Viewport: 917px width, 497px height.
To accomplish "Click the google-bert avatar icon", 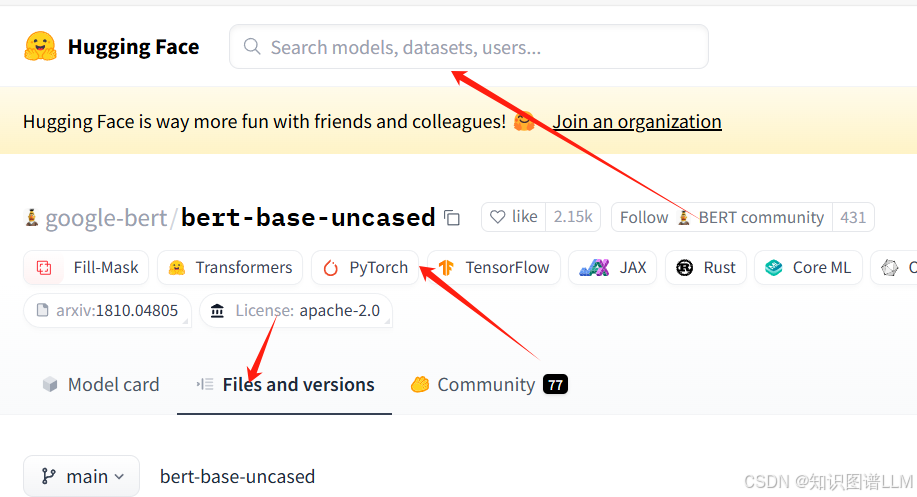I will (32, 218).
